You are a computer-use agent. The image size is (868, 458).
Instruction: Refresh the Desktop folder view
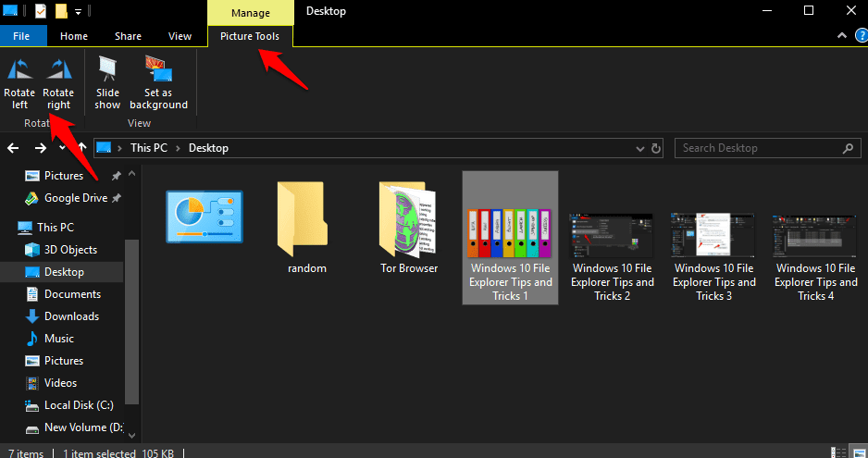pyautogui.click(x=656, y=148)
